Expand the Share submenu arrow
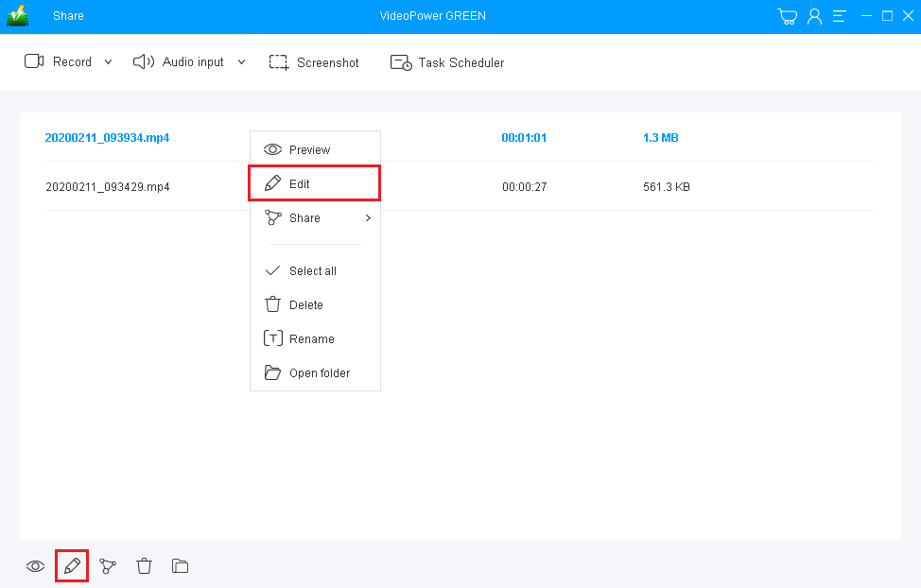Image resolution: width=921 pixels, height=588 pixels. tap(368, 218)
